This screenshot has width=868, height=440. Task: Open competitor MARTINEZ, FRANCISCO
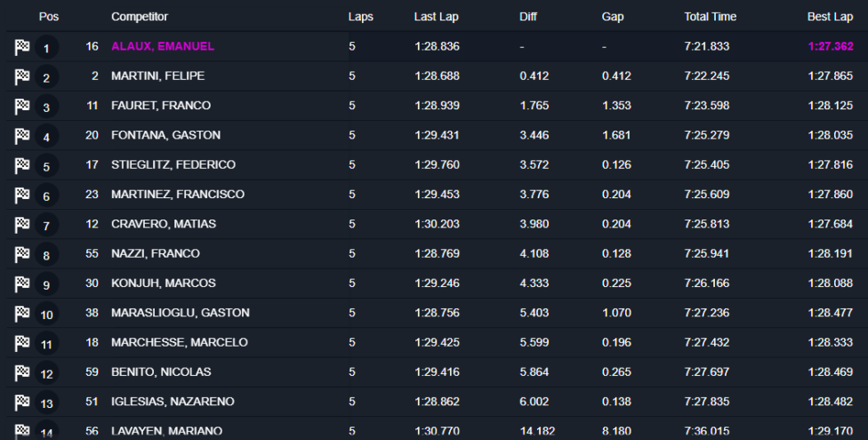[177, 195]
